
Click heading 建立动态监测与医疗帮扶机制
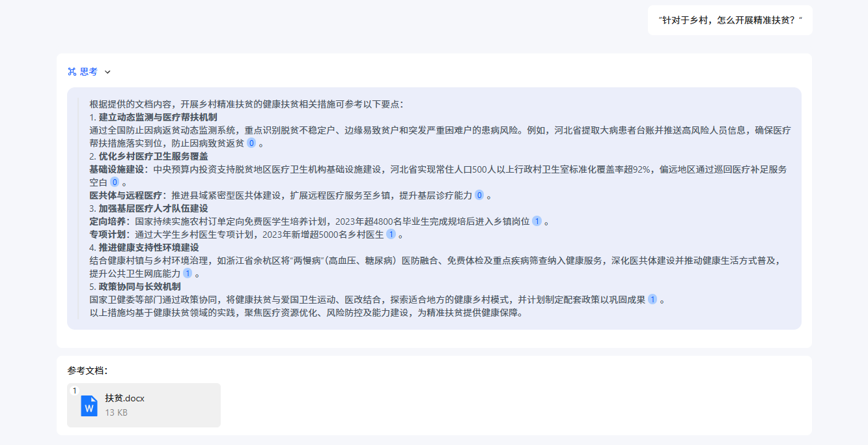[x=158, y=117]
